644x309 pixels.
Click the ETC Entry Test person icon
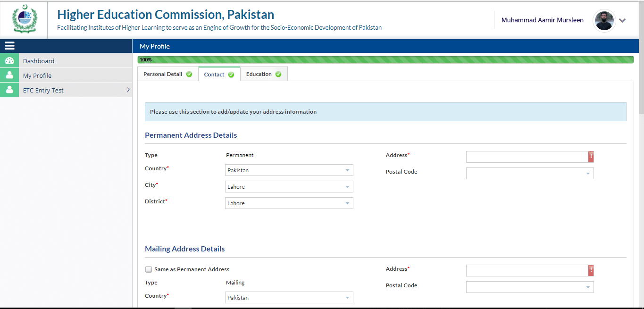9,90
